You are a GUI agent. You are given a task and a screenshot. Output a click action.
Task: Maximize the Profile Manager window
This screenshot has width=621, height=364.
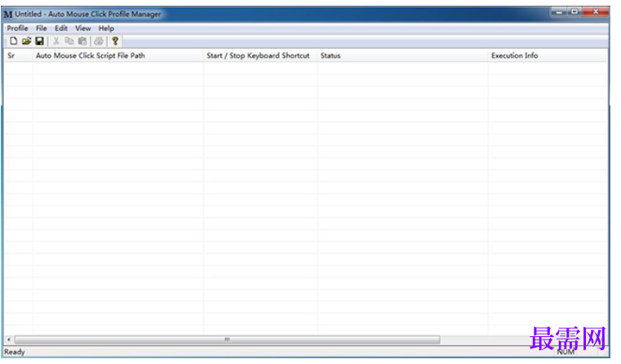(x=574, y=12)
